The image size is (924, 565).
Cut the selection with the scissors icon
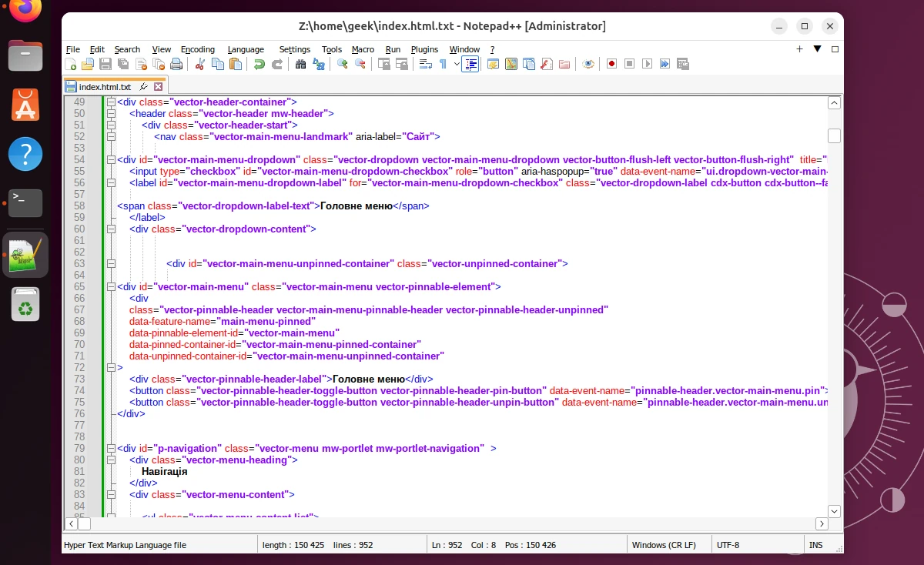pyautogui.click(x=199, y=64)
